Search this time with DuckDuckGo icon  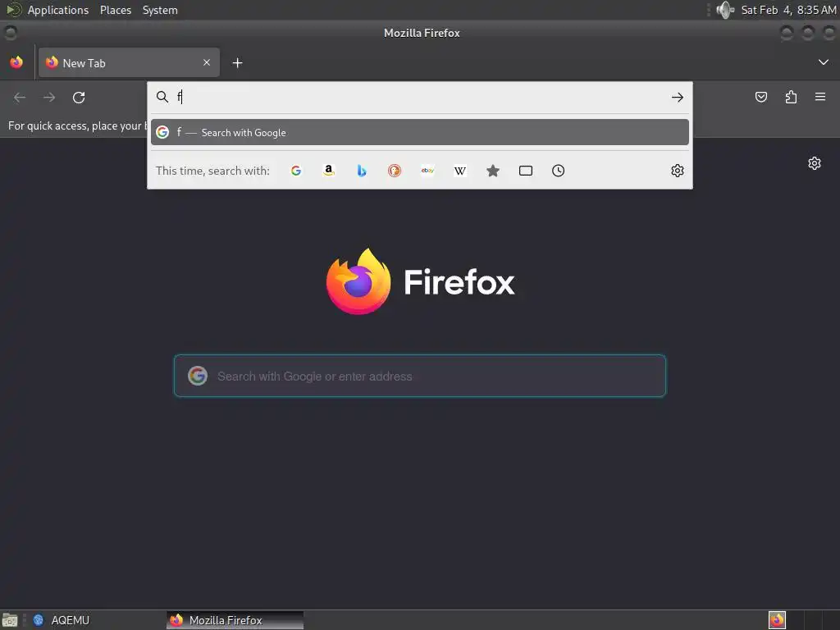click(x=395, y=171)
